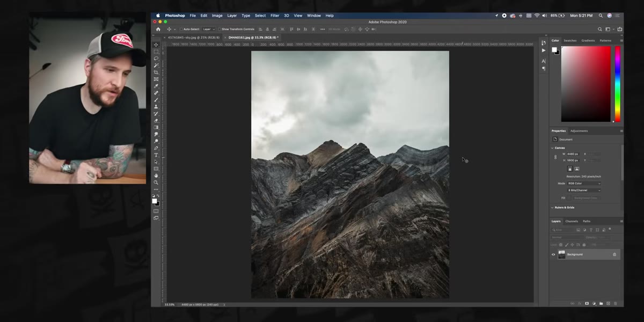Select the Eraser tool

click(x=156, y=121)
